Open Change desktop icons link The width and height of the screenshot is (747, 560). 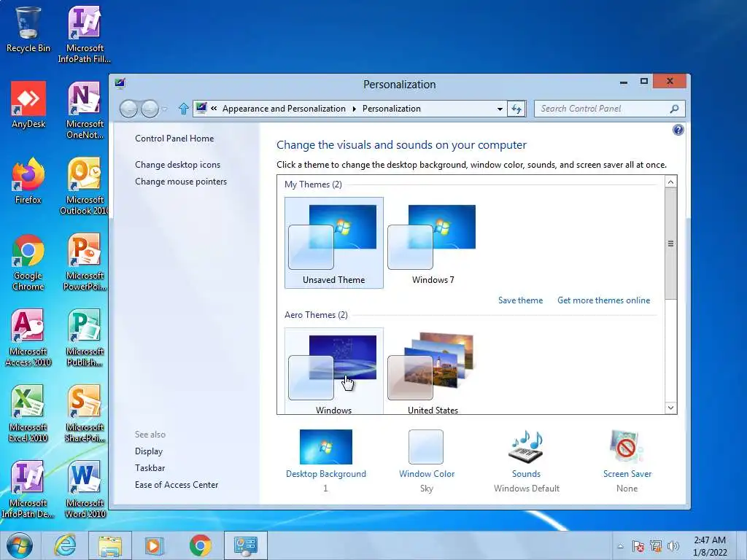(177, 165)
